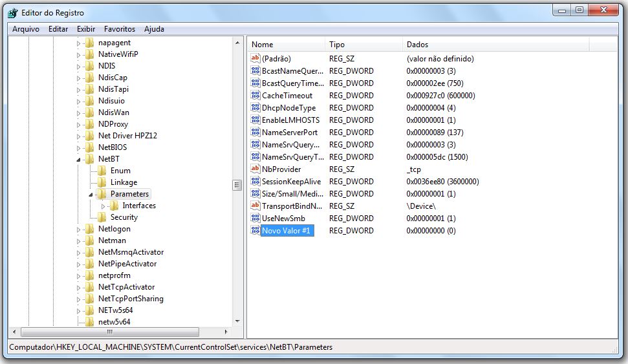
Task: Sort values by the Nome column header
Action: (285, 45)
